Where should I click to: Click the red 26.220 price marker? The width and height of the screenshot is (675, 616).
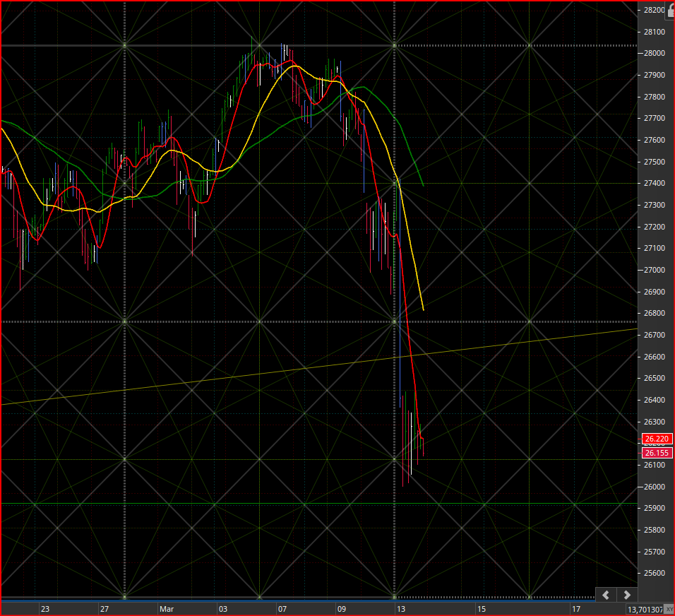[x=657, y=439]
